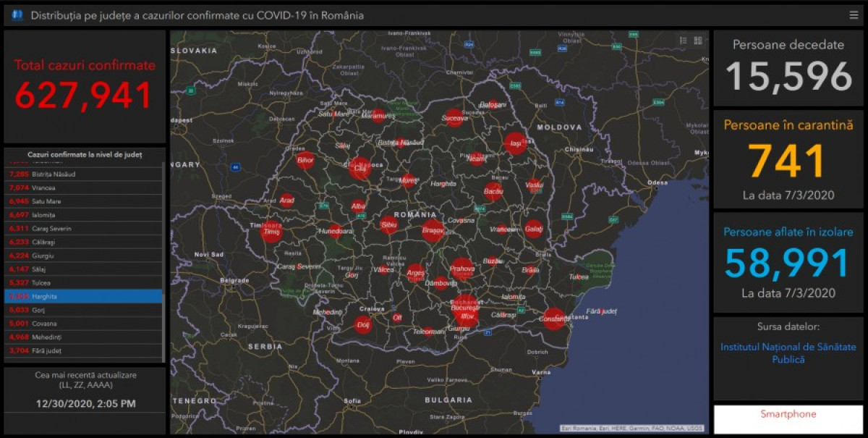Click the Constanța red circle marker

click(x=554, y=319)
